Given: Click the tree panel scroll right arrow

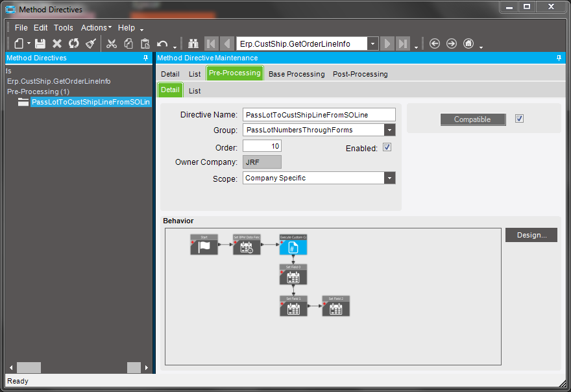Looking at the screenshot, I should click(147, 367).
